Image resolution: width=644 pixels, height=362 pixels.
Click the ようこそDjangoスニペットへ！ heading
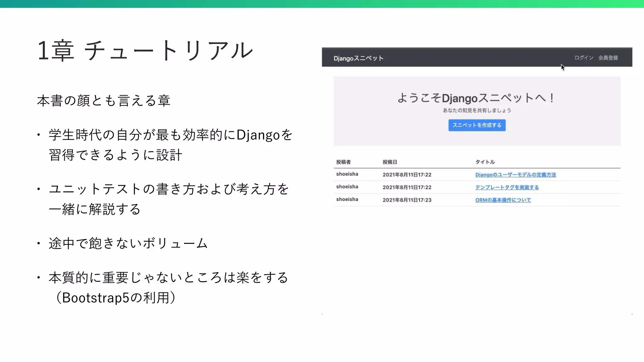click(x=477, y=98)
